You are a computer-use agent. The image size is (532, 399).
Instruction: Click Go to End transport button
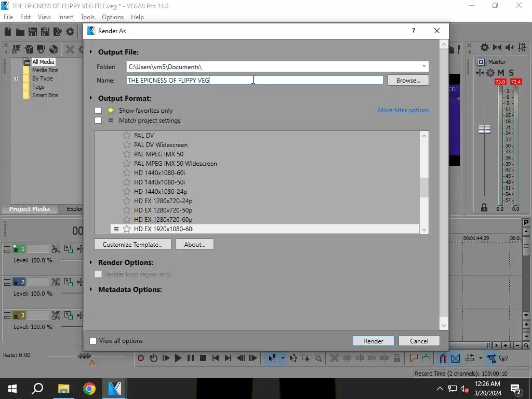pyautogui.click(x=228, y=358)
